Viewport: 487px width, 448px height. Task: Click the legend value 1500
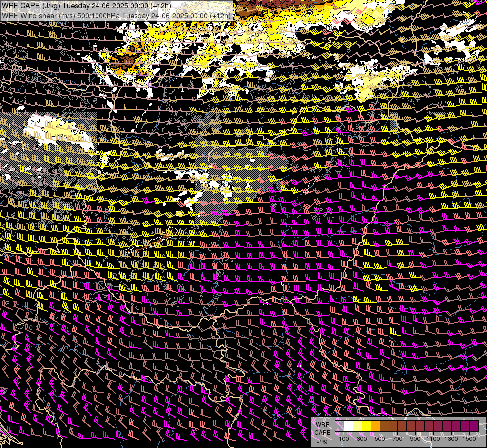tap(469, 439)
